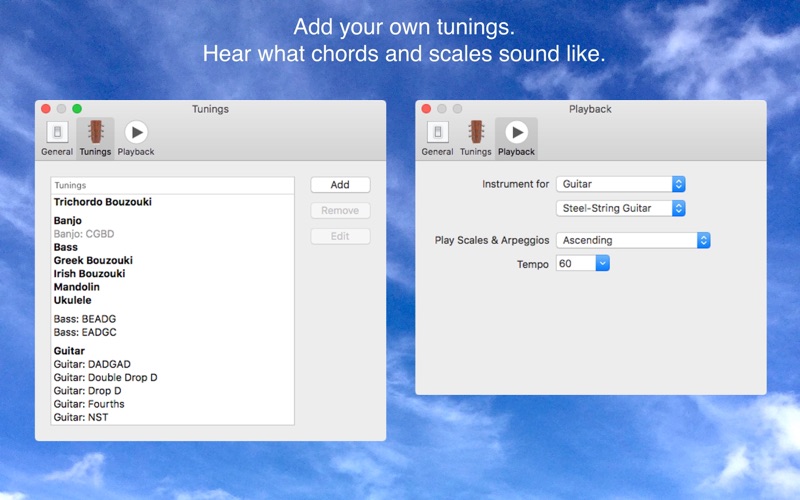Viewport: 800px width, 500px height.
Task: Select the Trichordo Bouzouki group row
Action: click(x=172, y=202)
